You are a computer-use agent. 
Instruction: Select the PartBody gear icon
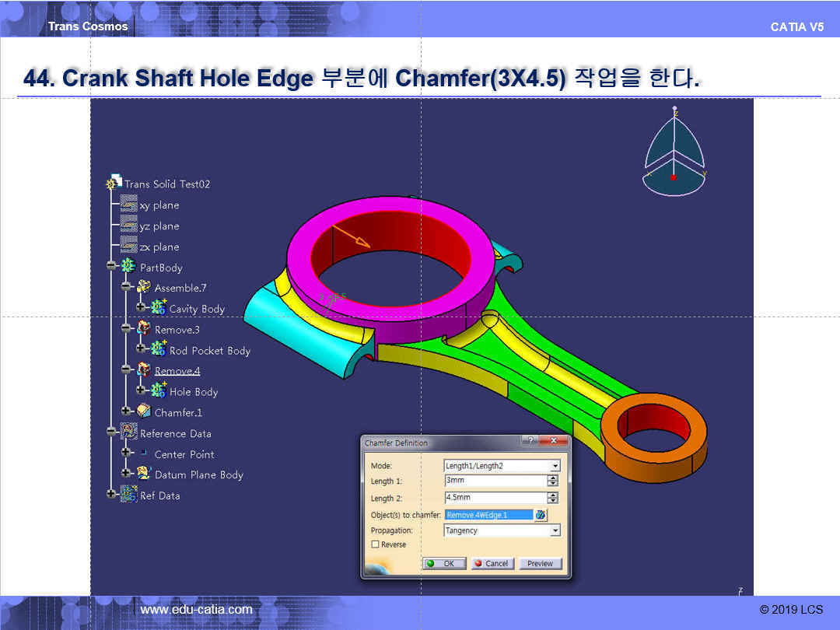129,268
